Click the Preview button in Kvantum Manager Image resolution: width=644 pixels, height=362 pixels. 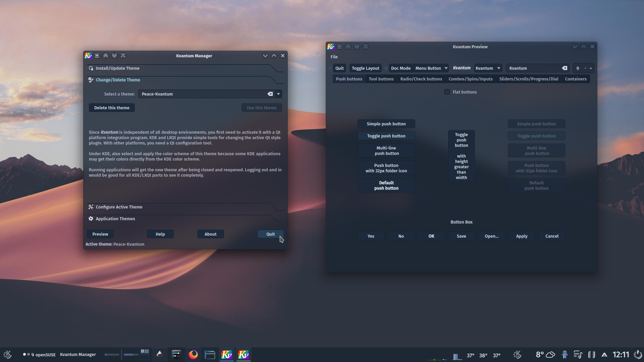coord(100,234)
